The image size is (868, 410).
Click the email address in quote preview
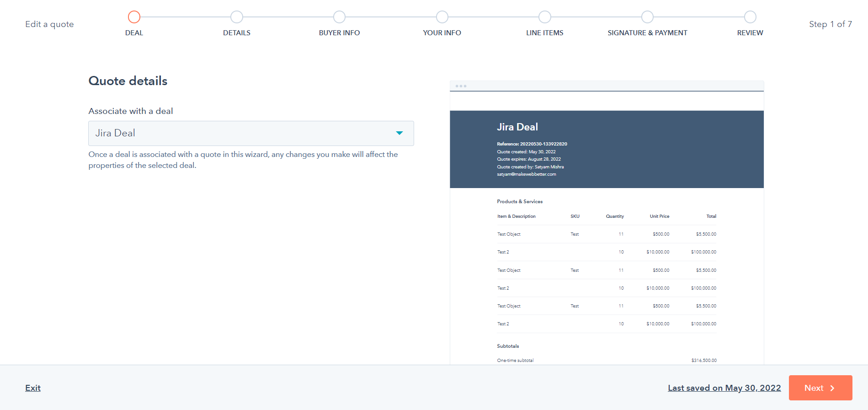527,174
